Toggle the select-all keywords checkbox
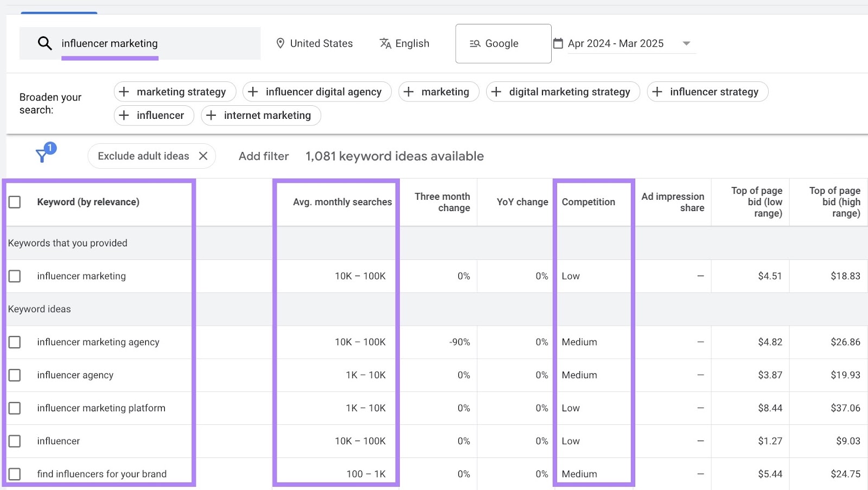This screenshot has width=868, height=490. 15,201
